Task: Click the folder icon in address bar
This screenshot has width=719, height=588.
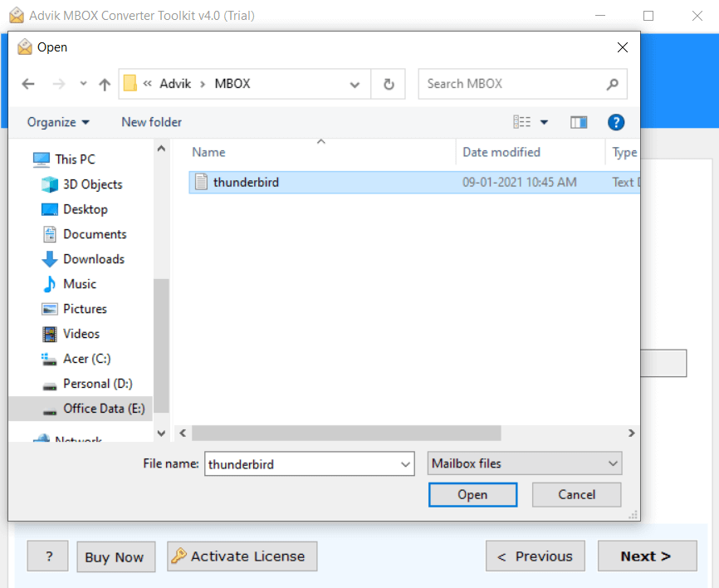Action: 130,84
